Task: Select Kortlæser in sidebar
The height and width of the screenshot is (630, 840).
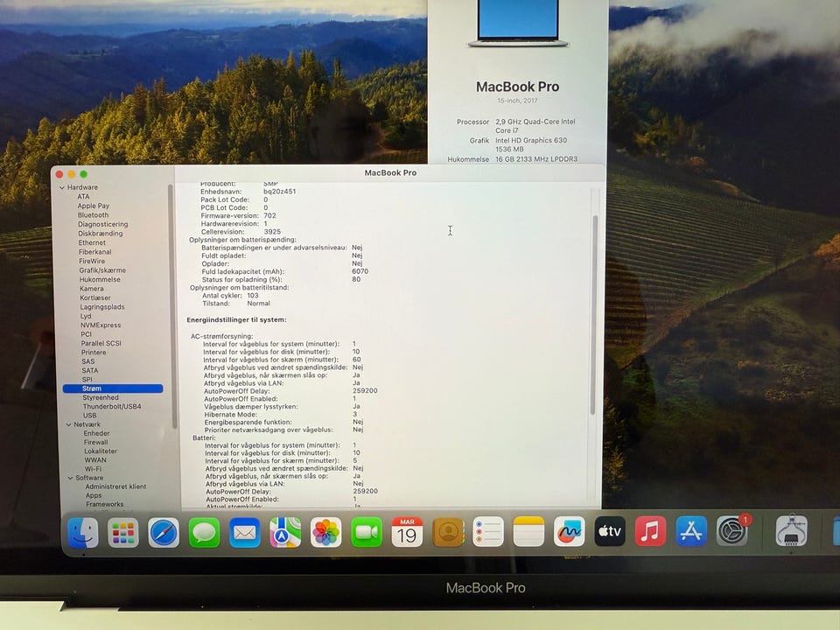Action: (x=95, y=297)
